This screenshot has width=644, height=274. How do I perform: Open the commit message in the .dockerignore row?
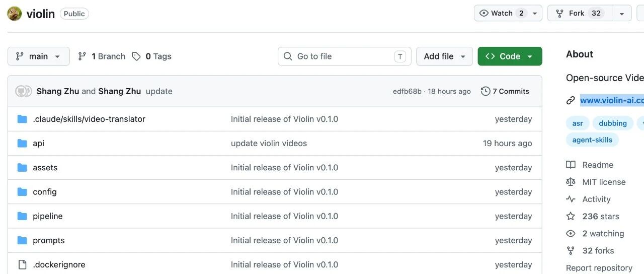click(x=284, y=264)
